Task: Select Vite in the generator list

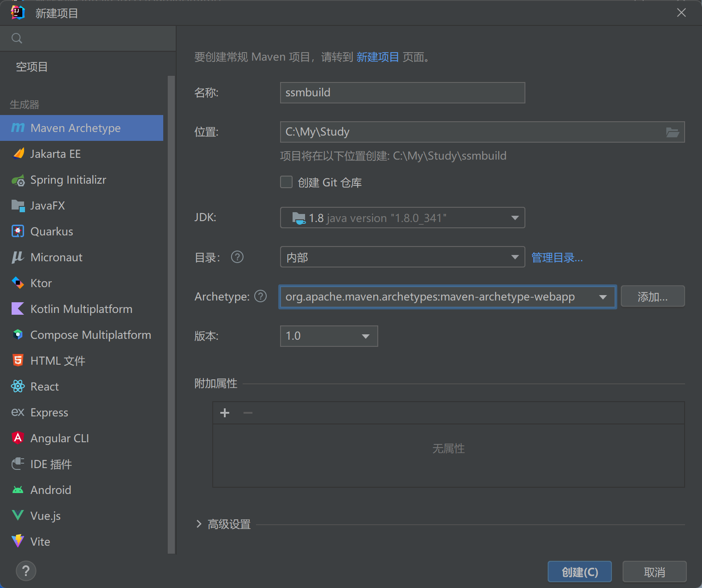Action: 82,542
